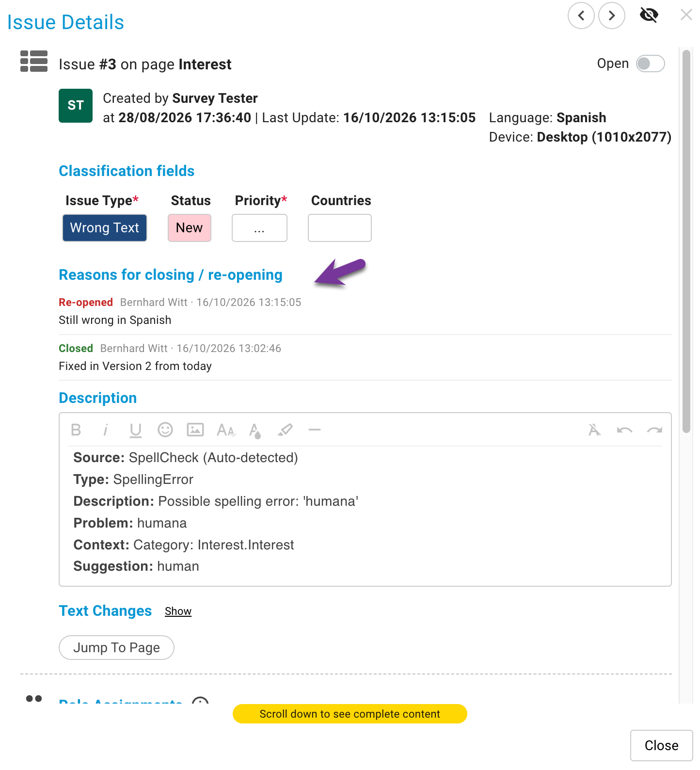The width and height of the screenshot is (700, 770).
Task: Insert a horizontal line in description
Action: tap(315, 430)
